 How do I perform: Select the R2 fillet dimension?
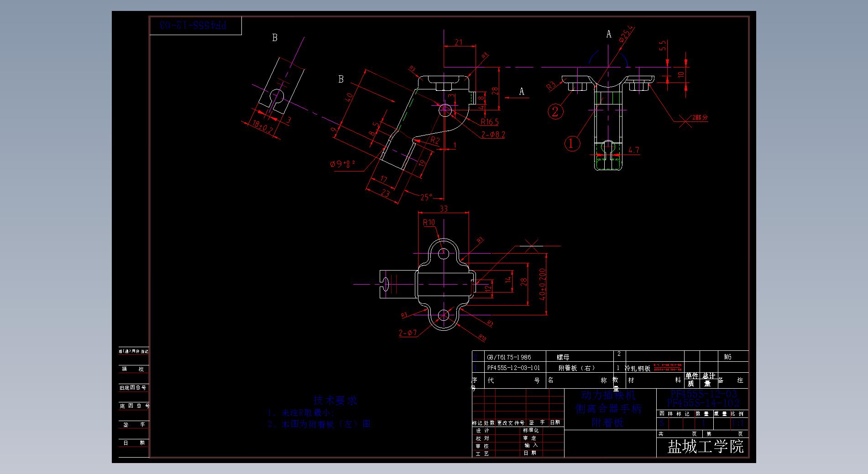435,141
